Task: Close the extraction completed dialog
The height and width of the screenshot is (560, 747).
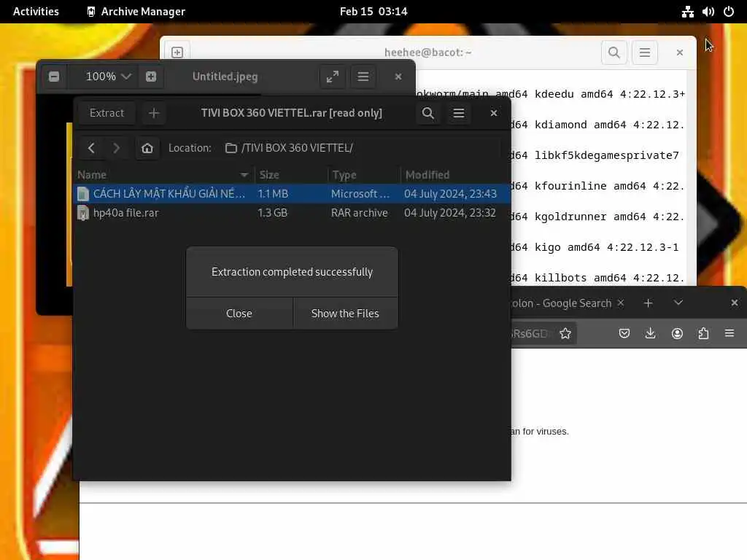Action: (239, 314)
